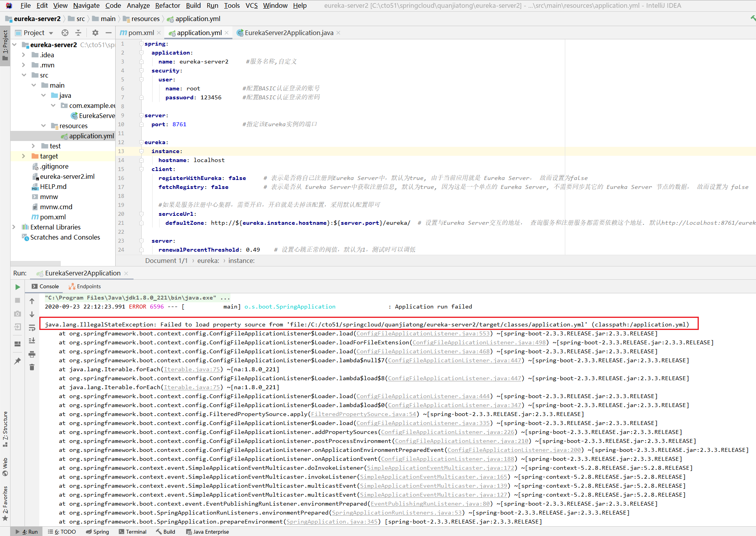The image size is (756, 536).
Task: Open Project panel settings gear
Action: click(95, 33)
